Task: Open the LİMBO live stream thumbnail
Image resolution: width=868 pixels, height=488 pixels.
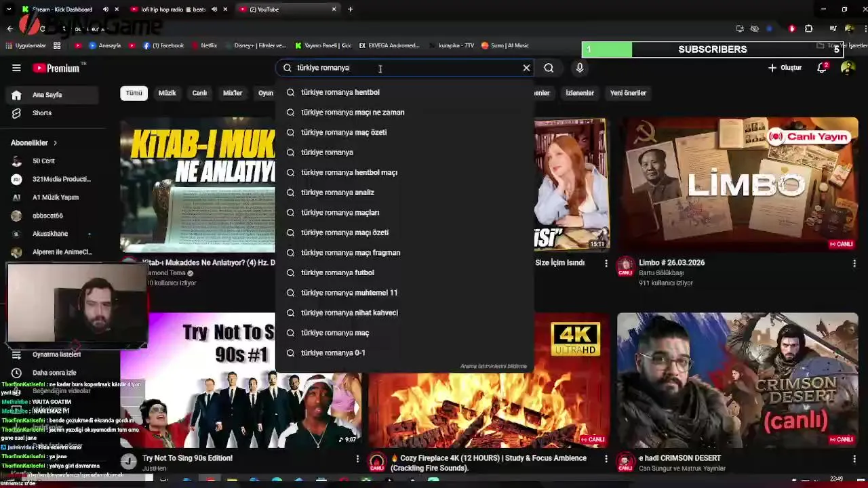Action: [737, 184]
